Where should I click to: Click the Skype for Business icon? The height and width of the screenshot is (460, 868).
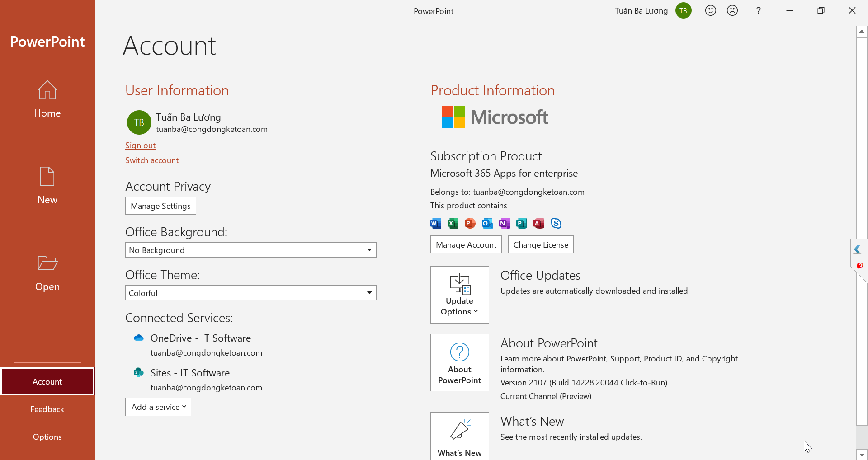click(x=556, y=223)
